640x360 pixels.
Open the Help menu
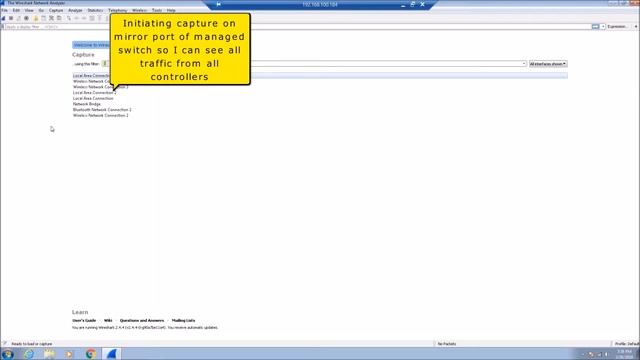(x=171, y=10)
